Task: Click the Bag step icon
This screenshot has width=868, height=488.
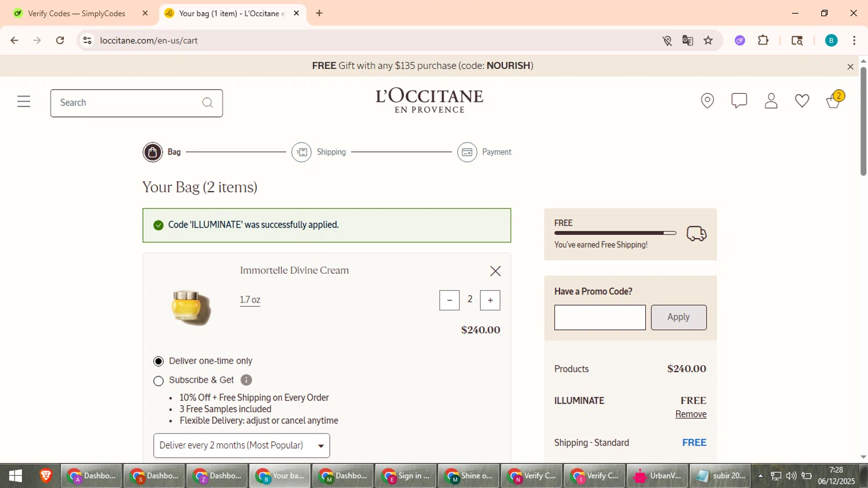Action: tap(153, 152)
